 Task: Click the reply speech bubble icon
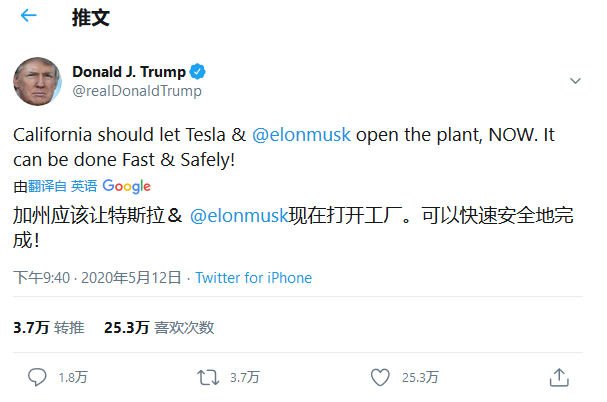[37, 377]
